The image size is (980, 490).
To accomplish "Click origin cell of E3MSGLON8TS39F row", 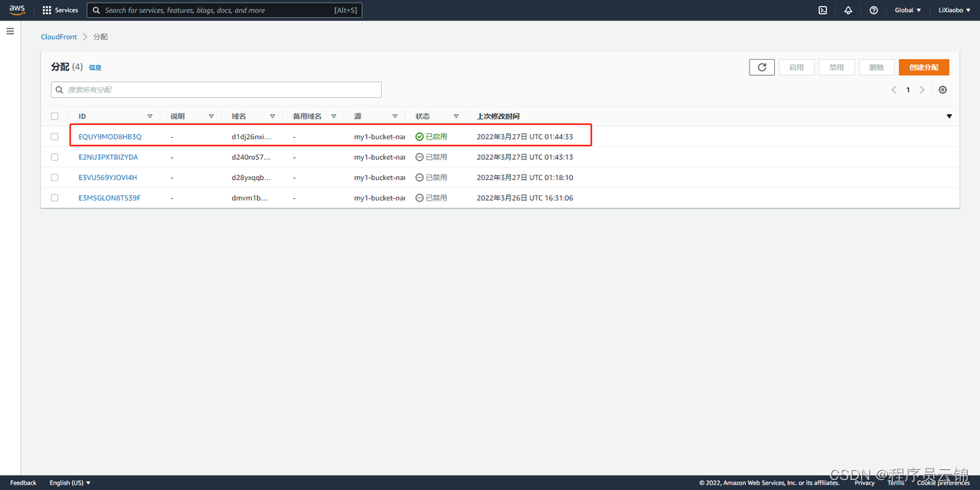I will [x=379, y=198].
